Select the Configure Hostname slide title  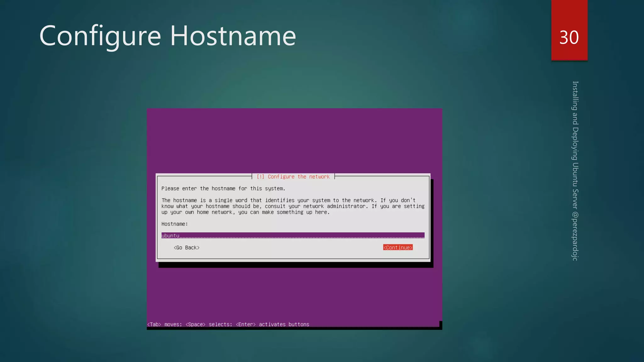168,36
